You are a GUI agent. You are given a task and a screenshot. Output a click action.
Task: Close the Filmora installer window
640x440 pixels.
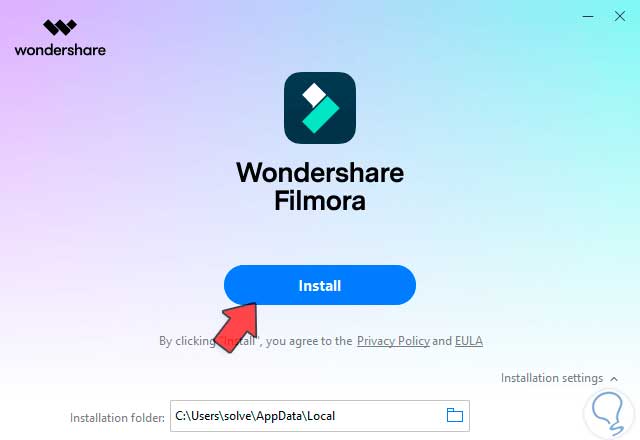coord(620,16)
